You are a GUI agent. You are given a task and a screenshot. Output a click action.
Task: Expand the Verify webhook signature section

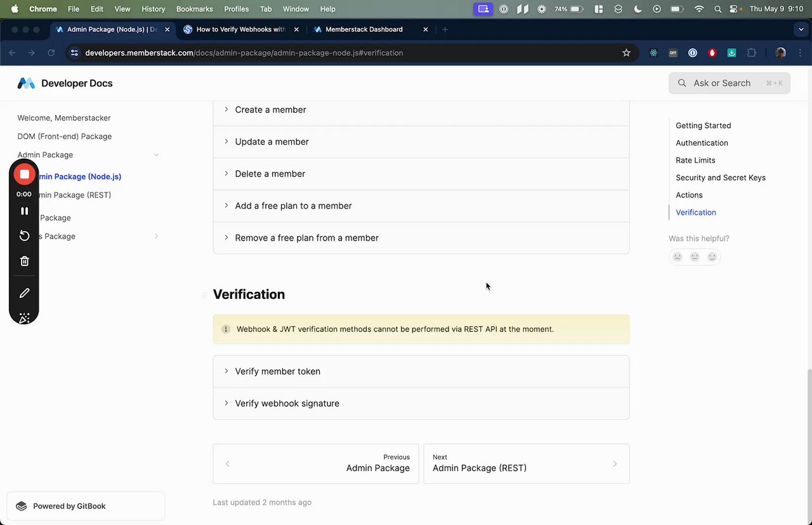[421, 404]
